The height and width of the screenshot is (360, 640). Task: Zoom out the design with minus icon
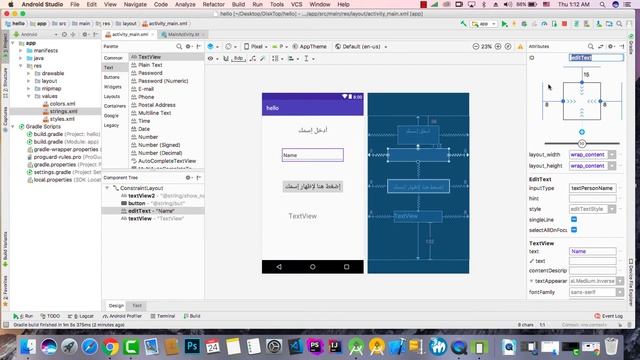476,47
